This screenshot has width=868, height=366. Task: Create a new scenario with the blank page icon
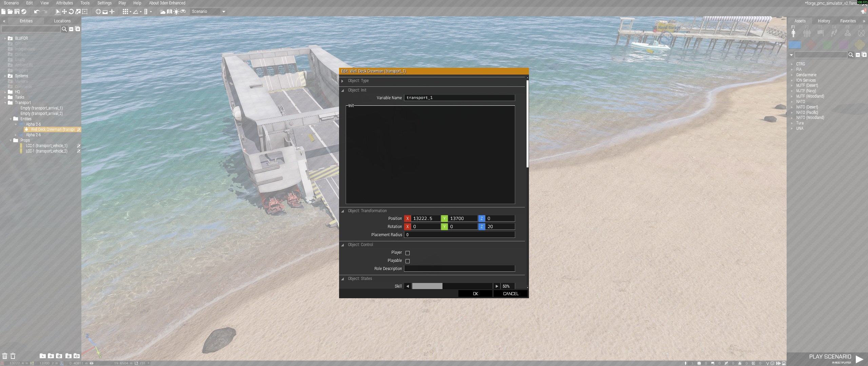[3, 12]
